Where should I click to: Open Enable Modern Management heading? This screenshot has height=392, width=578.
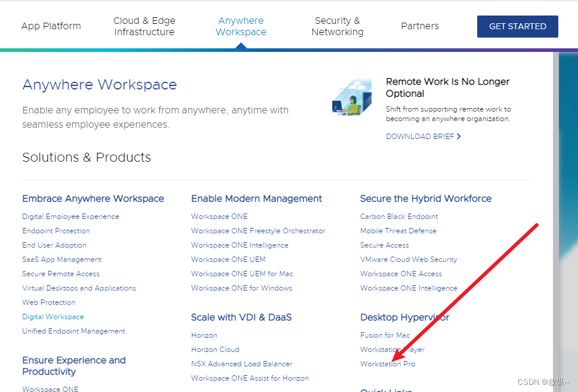(256, 199)
